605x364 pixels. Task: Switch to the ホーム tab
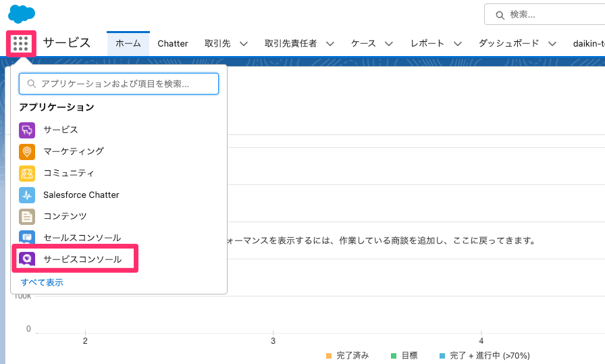(128, 43)
